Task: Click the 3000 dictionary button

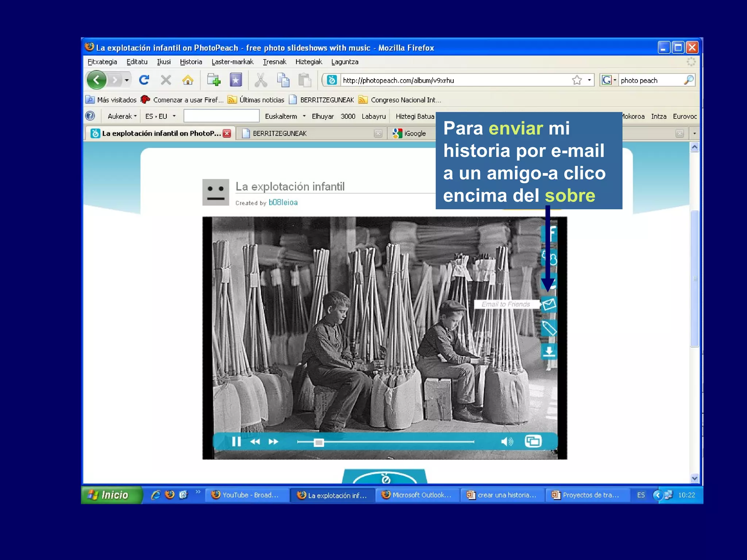Action: pos(348,116)
